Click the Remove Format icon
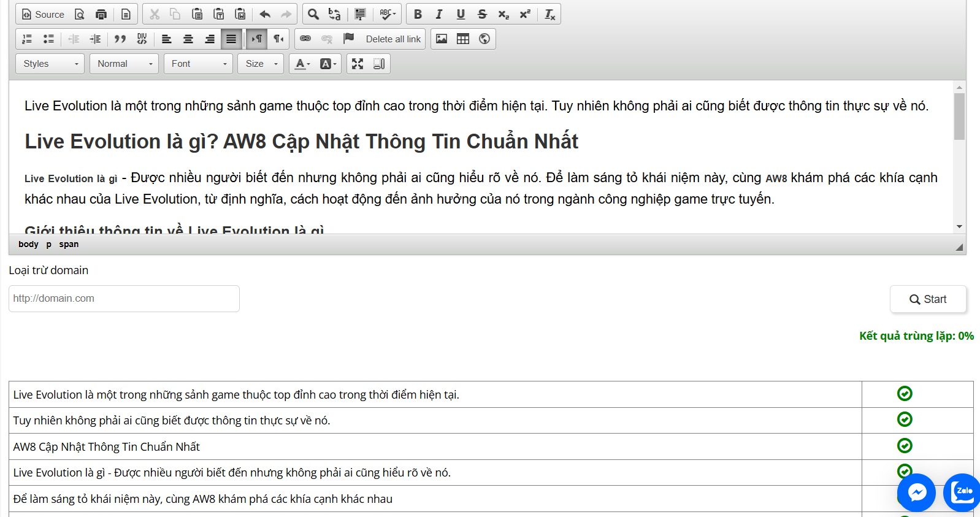This screenshot has height=517, width=980. [550, 14]
